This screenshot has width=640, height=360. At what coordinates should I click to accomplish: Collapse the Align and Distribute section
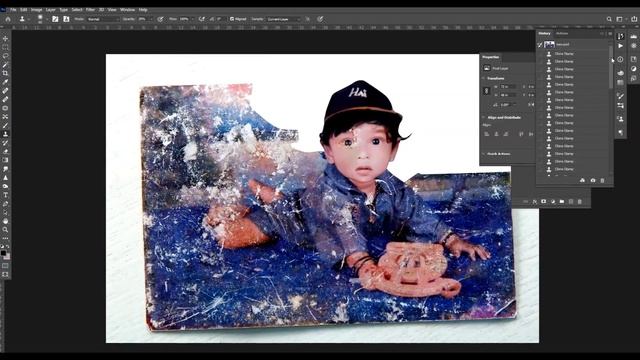[x=483, y=118]
